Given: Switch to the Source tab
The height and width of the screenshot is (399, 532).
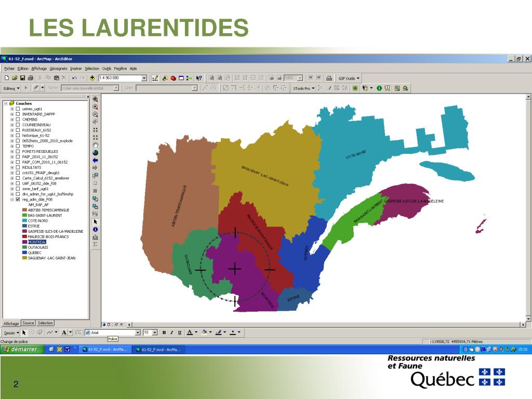Looking at the screenshot, I should pyautogui.click(x=28, y=323).
